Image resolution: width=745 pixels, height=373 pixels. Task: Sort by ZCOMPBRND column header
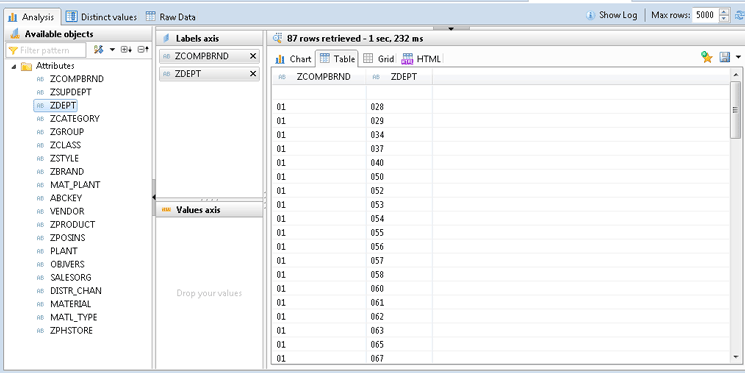319,77
